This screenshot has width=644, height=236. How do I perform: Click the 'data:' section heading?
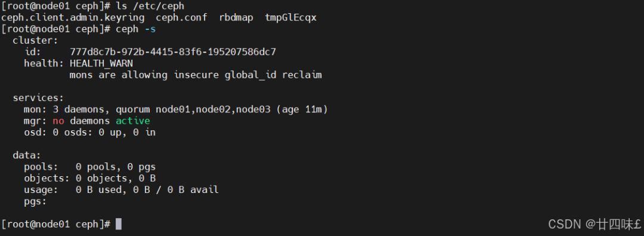coord(27,155)
